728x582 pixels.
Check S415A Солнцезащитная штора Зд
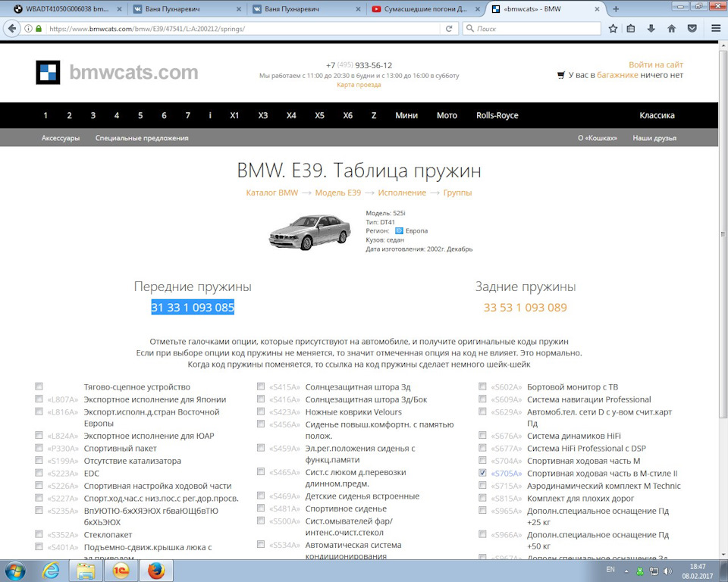tap(261, 386)
